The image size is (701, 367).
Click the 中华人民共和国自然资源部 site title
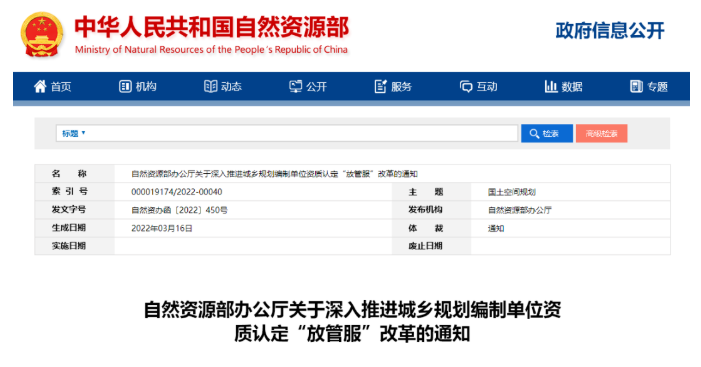pos(211,27)
